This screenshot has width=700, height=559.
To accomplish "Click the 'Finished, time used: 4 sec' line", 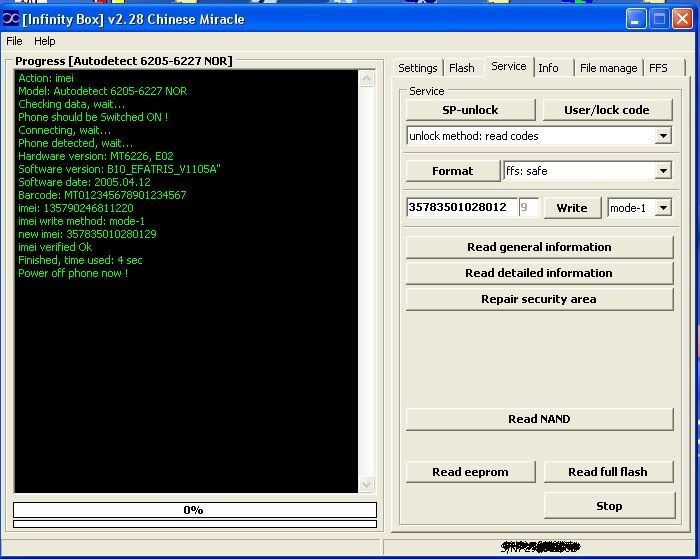I will pyautogui.click(x=80, y=260).
